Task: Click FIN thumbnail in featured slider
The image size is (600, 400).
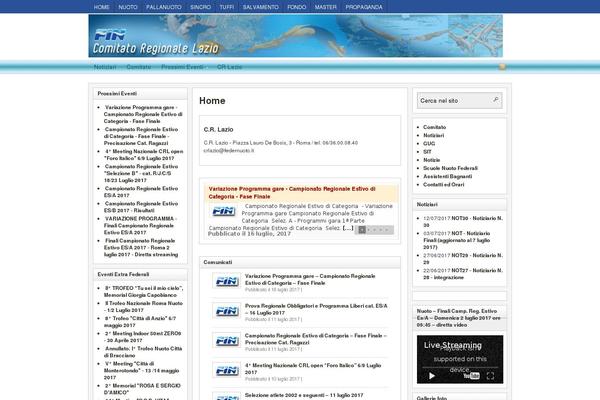Action: click(224, 211)
